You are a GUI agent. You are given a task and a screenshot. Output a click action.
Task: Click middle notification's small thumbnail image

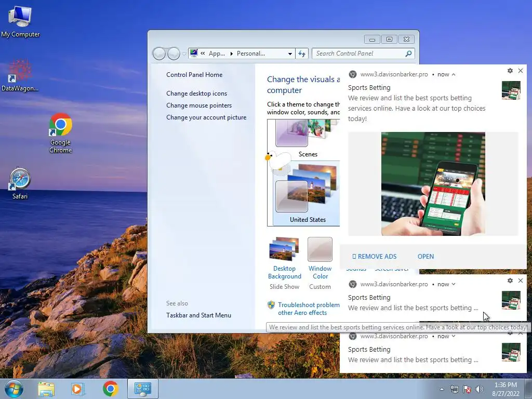511,300
